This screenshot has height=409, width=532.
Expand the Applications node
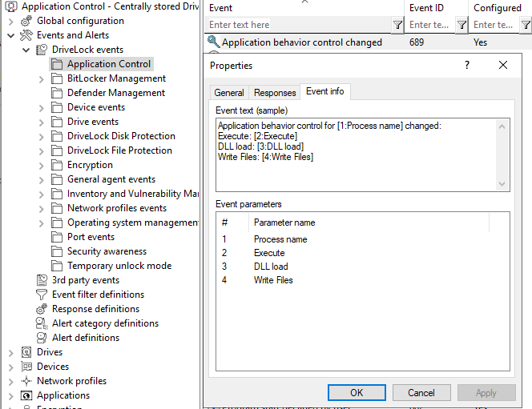[11, 396]
